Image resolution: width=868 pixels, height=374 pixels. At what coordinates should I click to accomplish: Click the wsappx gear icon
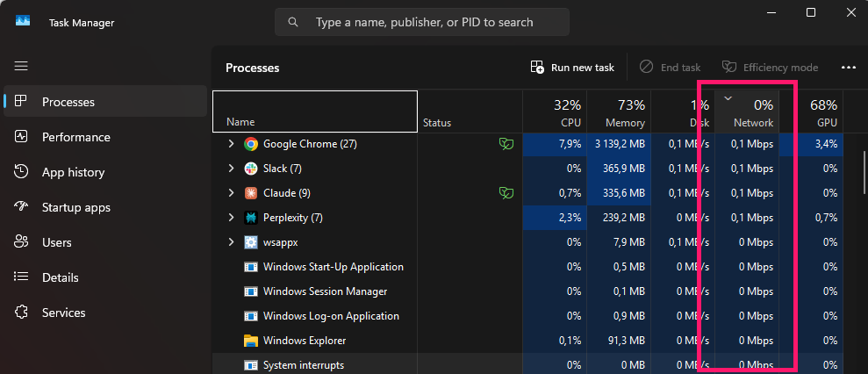point(251,242)
